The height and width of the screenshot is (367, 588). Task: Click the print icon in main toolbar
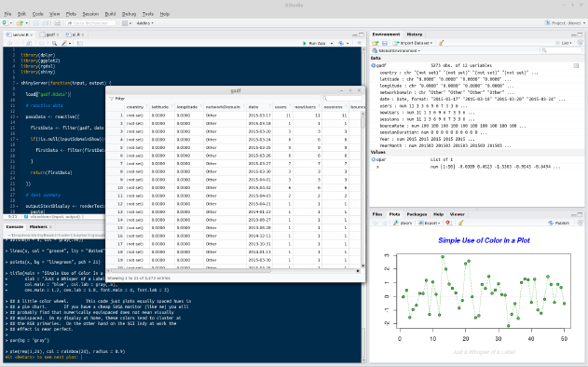pyautogui.click(x=57, y=23)
